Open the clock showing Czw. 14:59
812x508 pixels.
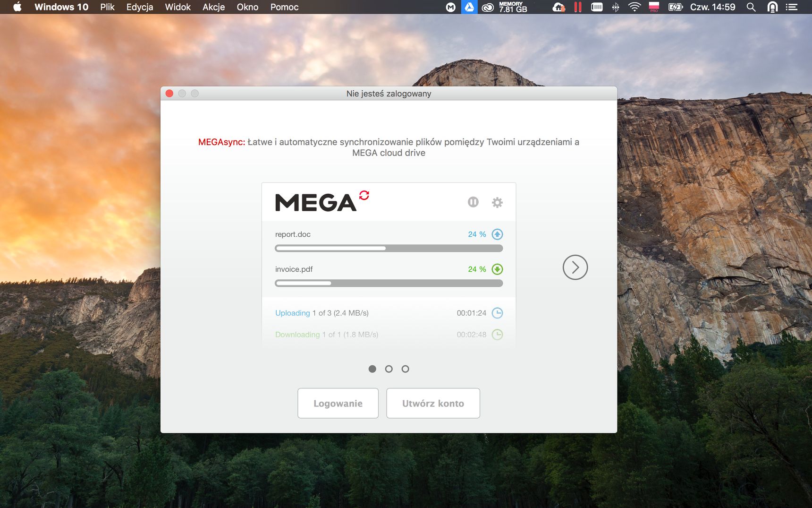(712, 7)
